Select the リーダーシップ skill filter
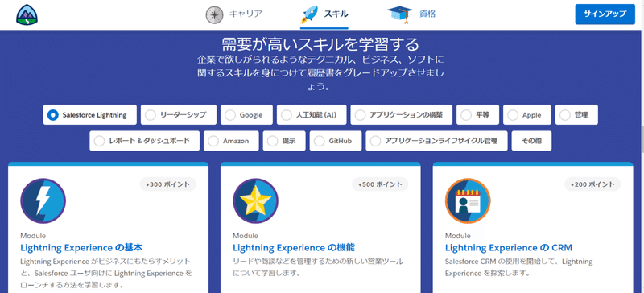This screenshot has height=293, width=644. click(179, 114)
